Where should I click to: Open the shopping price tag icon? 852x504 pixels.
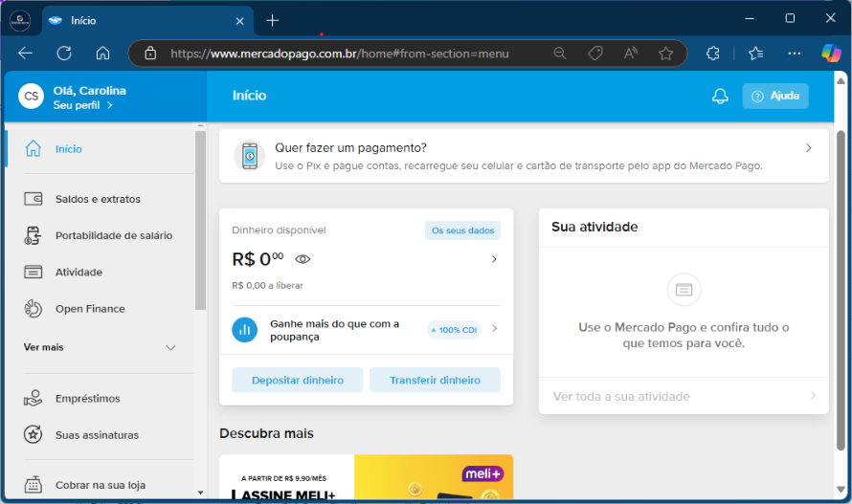coord(595,54)
